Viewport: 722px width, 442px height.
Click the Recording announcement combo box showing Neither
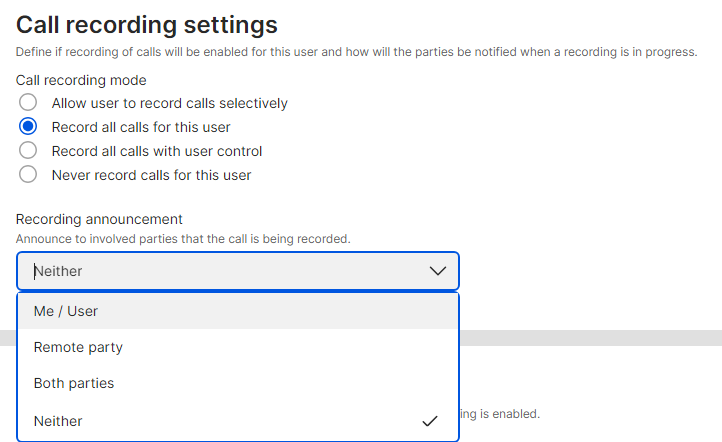pos(220,271)
